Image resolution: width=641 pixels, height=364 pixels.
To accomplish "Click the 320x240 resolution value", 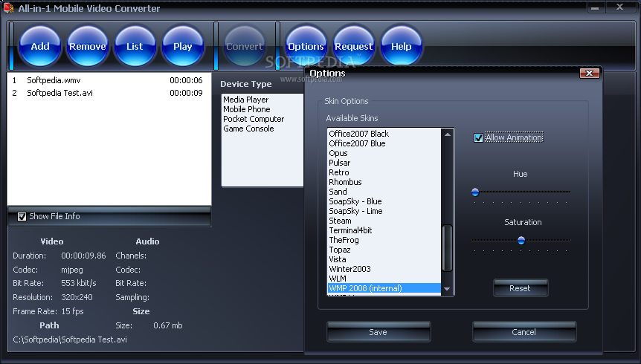I will click(x=77, y=297).
